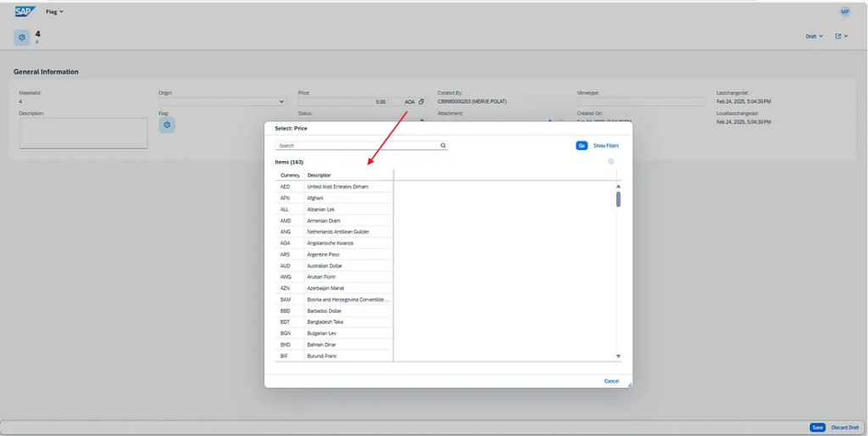Select BDT currency
The height and width of the screenshot is (436, 868).
[286, 321]
